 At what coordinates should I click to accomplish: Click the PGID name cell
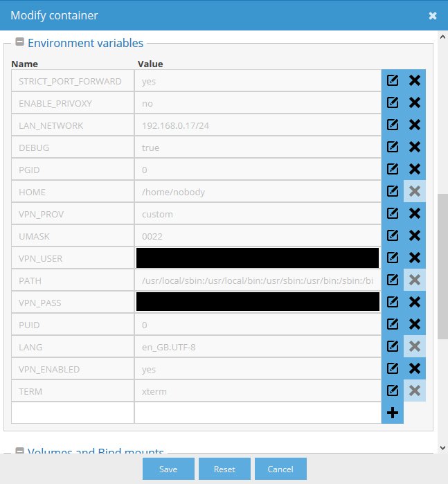tap(73, 169)
